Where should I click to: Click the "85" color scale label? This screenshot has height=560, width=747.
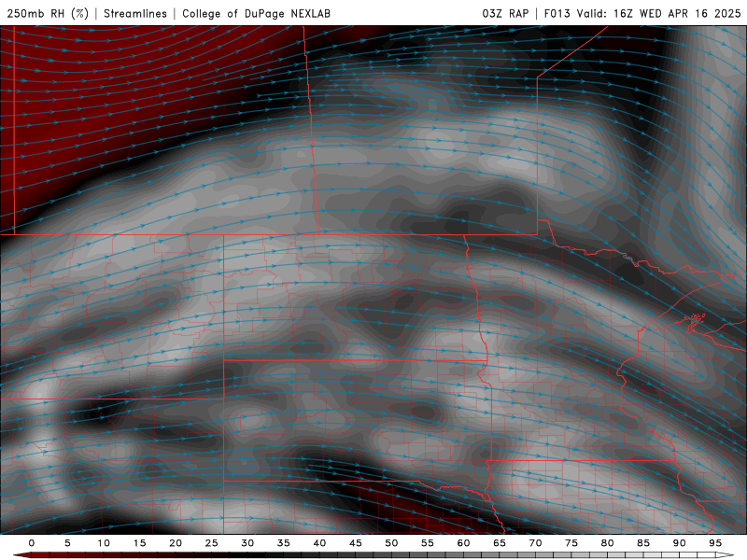pyautogui.click(x=643, y=543)
